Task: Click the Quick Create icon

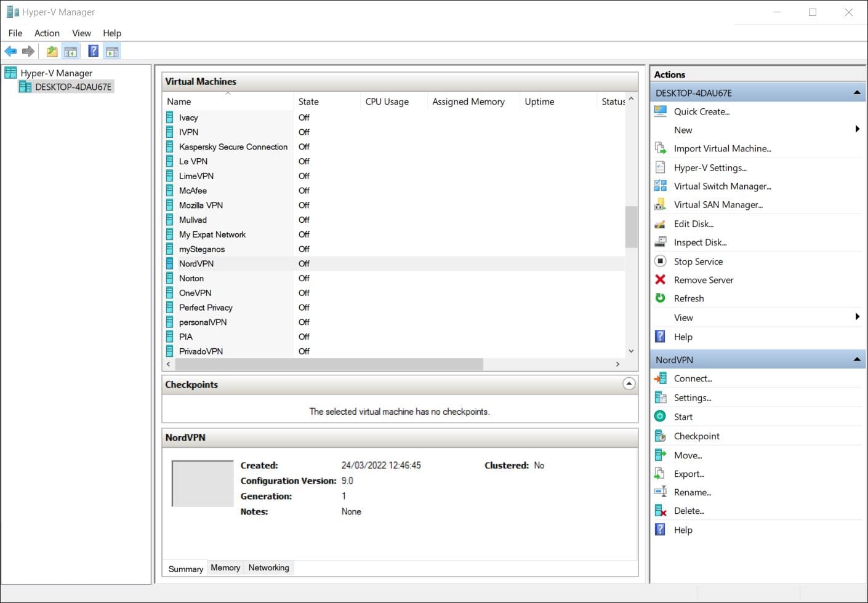Action: (661, 111)
